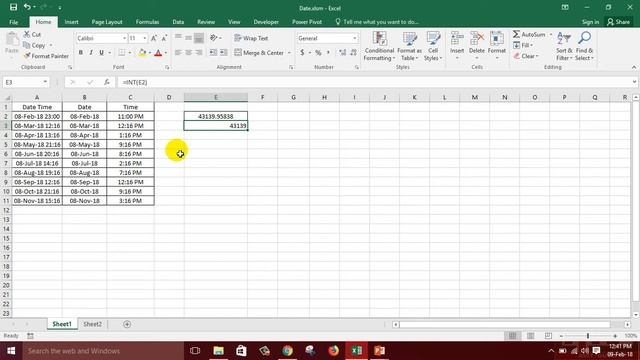Screen dimensions: 640x360
Task: Click the Orientation text angle icon
Action: [214, 38]
